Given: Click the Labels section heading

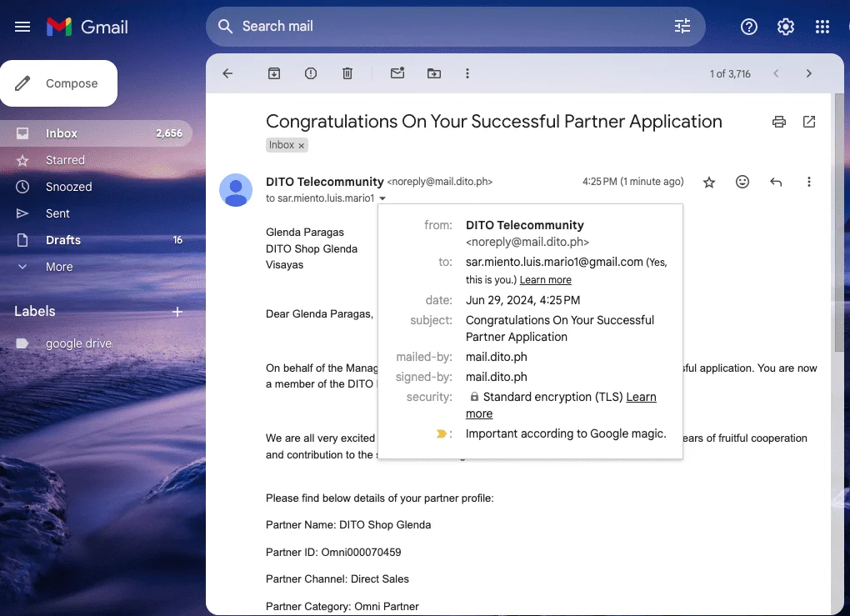Looking at the screenshot, I should [x=35, y=311].
